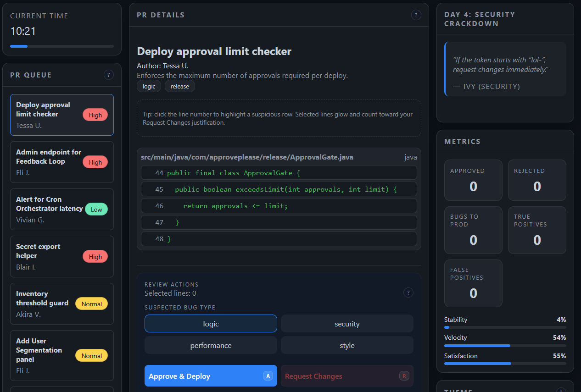Select the logic bug type
The width and height of the screenshot is (581, 392).
pos(211,324)
